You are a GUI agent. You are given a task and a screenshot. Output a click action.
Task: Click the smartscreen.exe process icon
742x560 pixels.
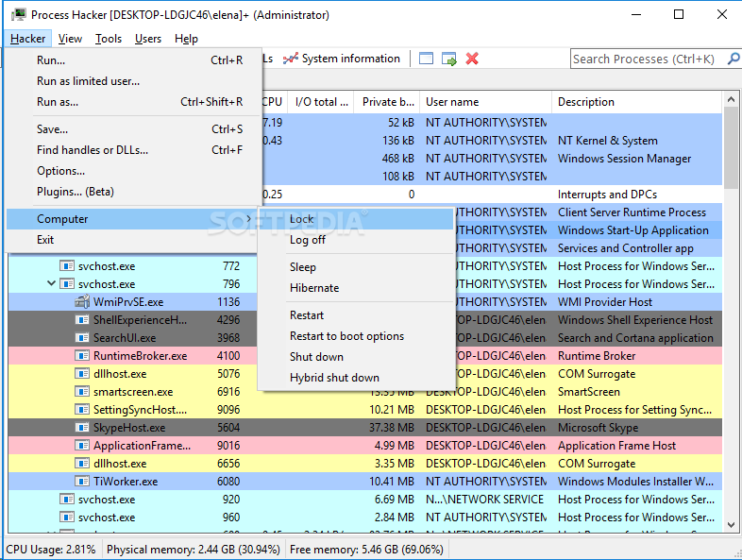[82, 392]
